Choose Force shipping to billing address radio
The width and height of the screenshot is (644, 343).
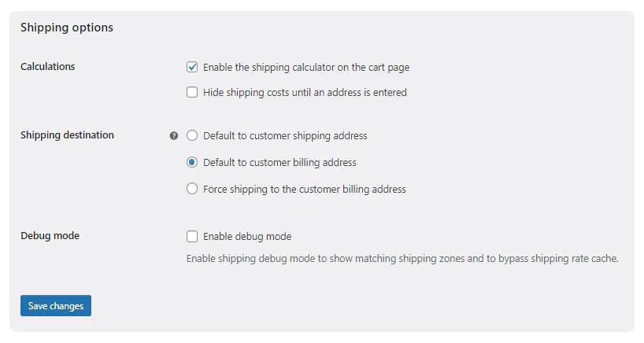pos(192,189)
